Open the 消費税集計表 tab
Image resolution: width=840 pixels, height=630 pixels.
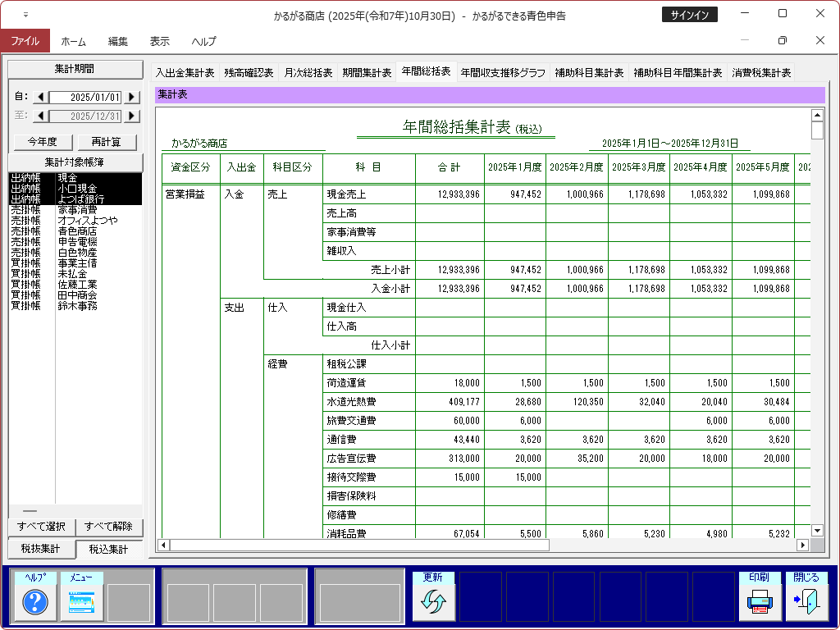pos(761,72)
